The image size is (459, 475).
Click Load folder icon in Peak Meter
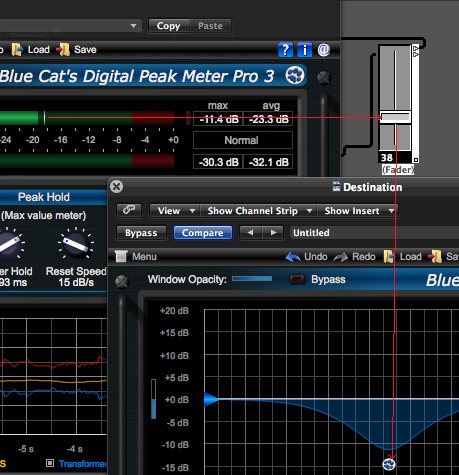(x=17, y=50)
